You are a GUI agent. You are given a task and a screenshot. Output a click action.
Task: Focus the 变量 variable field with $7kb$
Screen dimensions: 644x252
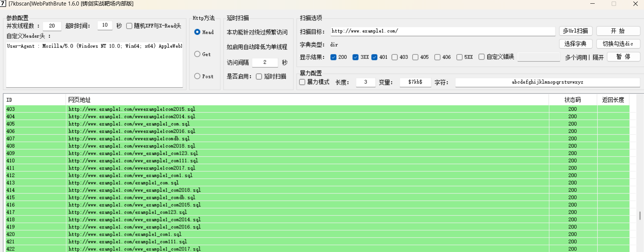(415, 82)
